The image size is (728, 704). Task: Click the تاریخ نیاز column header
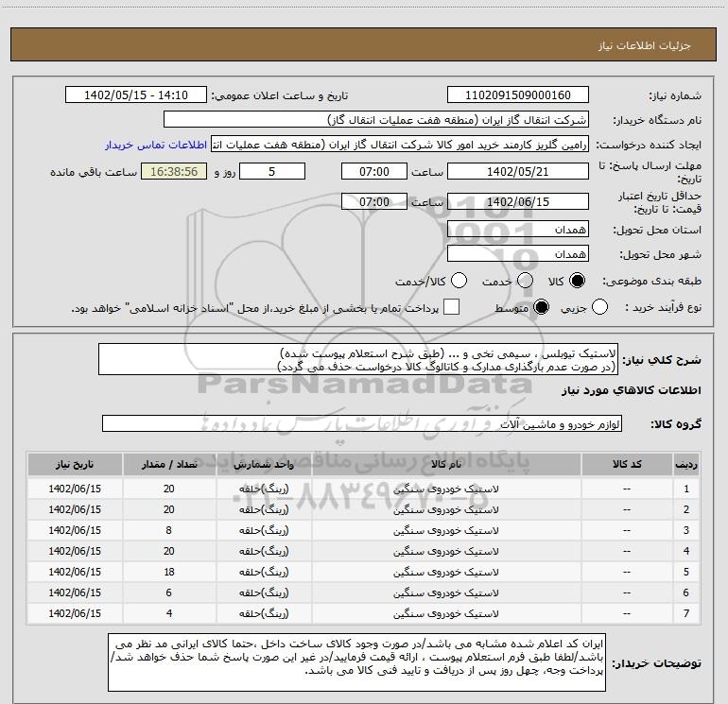[x=75, y=464]
